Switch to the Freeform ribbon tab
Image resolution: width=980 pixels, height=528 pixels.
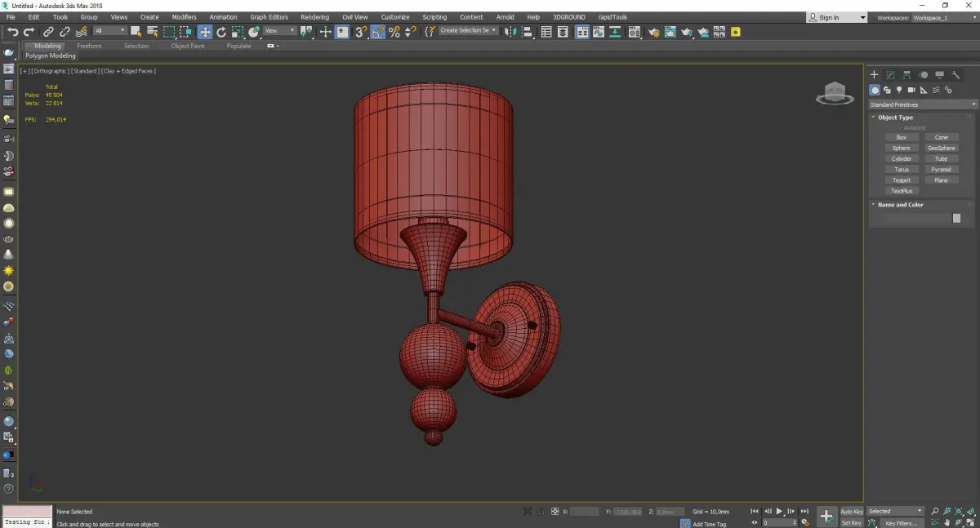(89, 46)
